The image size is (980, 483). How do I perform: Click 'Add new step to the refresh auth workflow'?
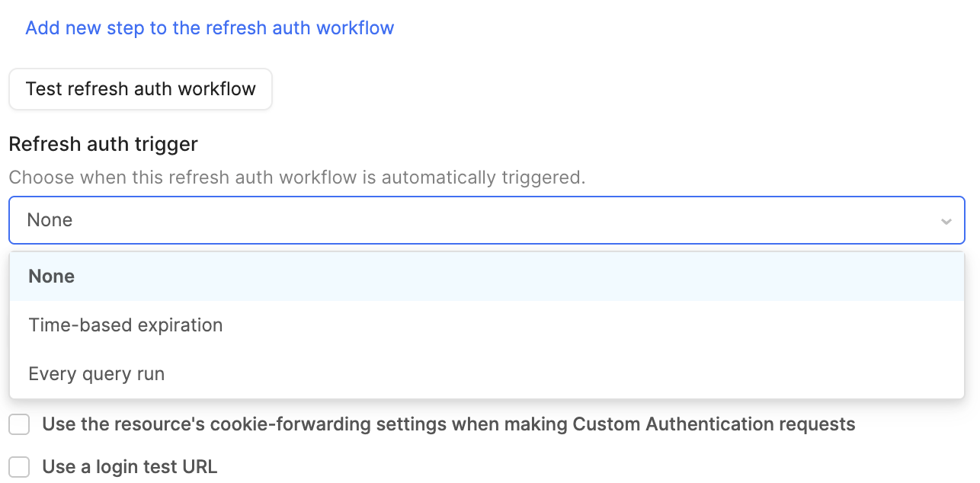(210, 28)
